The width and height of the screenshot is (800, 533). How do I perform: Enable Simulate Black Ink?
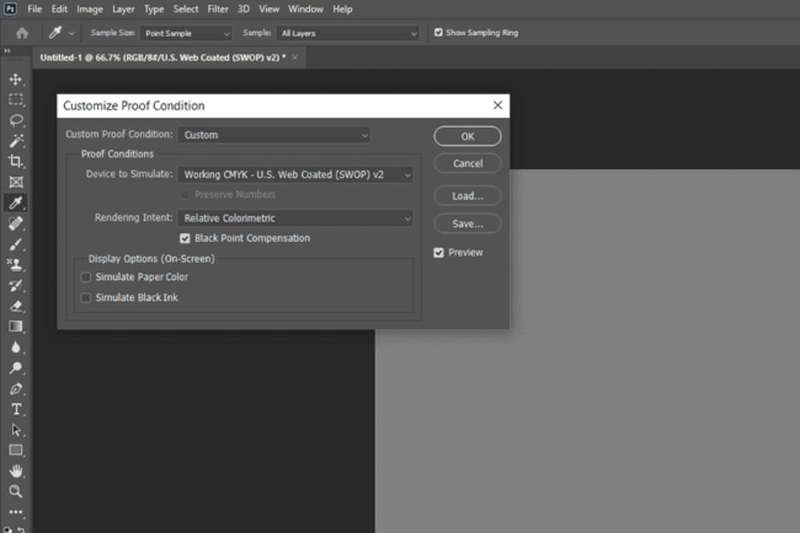click(86, 298)
